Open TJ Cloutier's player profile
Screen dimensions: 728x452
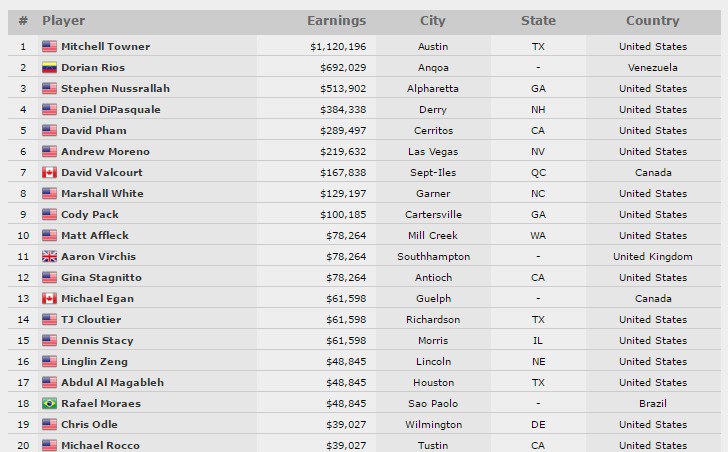coord(91,319)
